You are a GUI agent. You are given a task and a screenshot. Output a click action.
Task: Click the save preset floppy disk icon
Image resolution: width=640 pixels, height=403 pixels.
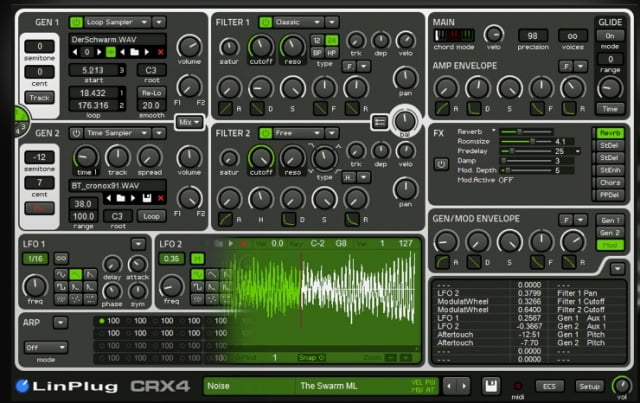491,385
